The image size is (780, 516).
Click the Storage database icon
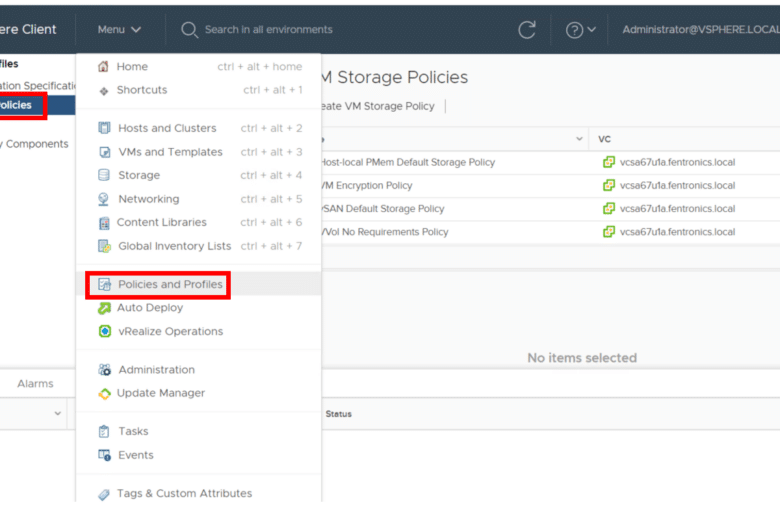104,175
